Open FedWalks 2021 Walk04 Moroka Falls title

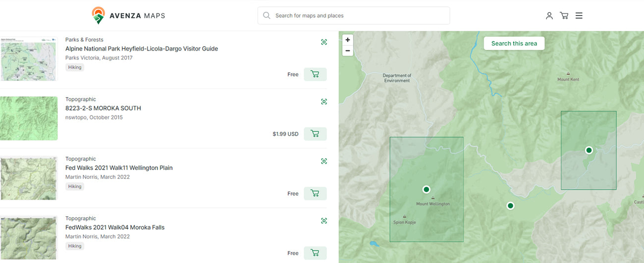tap(115, 227)
